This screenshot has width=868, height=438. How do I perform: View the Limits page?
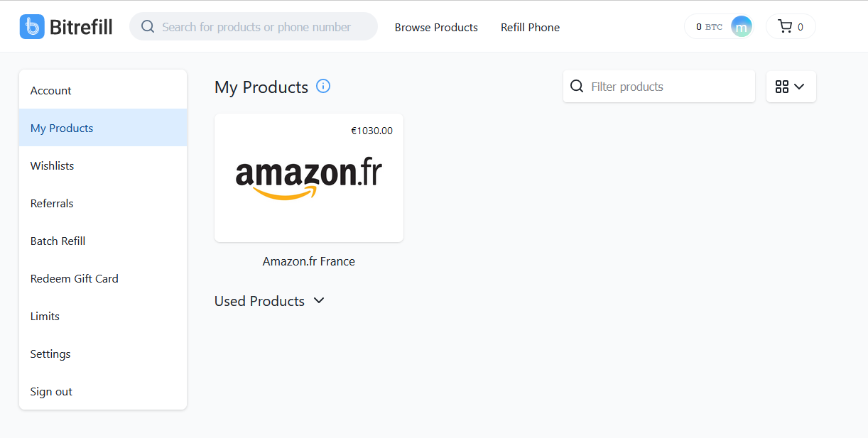coord(45,316)
